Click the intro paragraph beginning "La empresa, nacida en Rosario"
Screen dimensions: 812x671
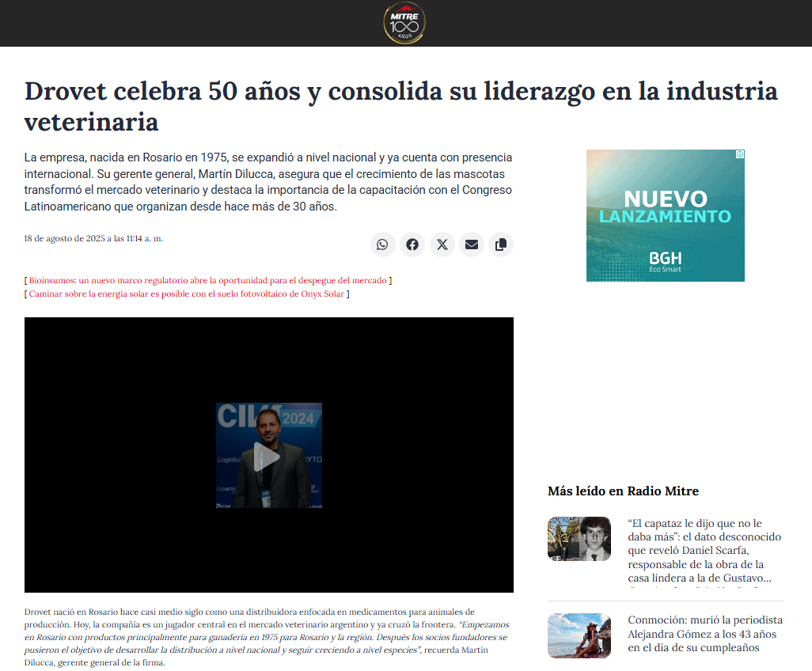pyautogui.click(x=268, y=181)
